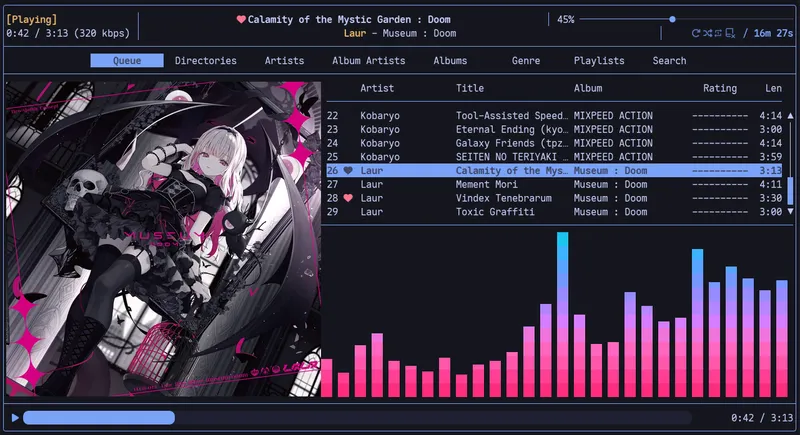Select the Vindex Tenebrarum title
This screenshot has width=800, height=435.
tap(504, 198)
